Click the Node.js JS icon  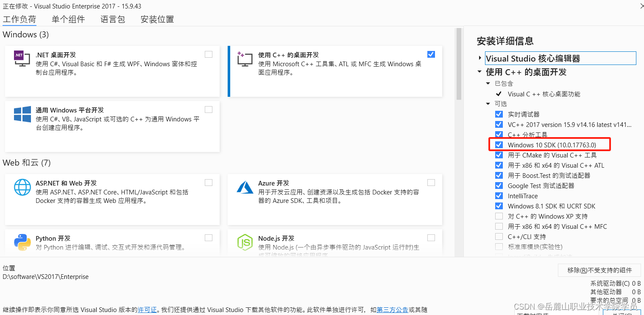[x=245, y=243]
